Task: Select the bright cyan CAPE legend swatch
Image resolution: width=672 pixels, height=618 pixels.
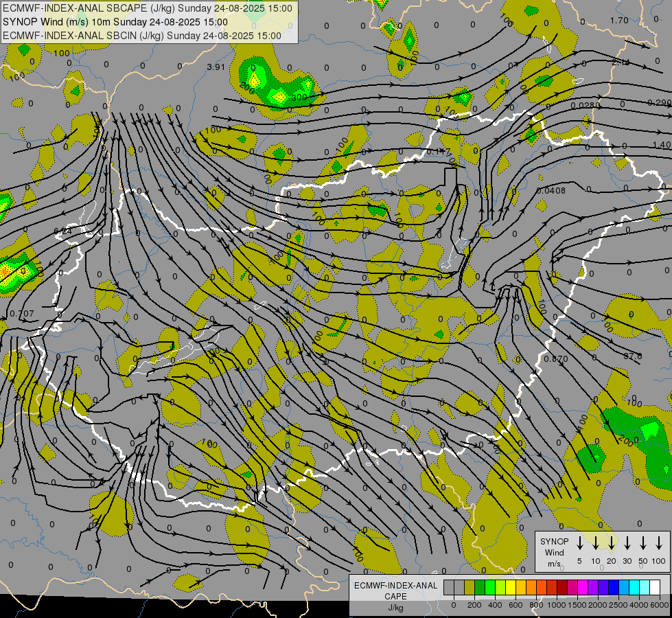Action: 634,587
